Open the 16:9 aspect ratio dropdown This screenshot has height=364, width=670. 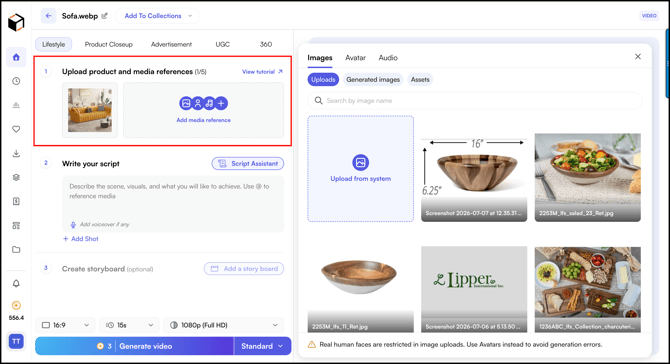click(66, 325)
